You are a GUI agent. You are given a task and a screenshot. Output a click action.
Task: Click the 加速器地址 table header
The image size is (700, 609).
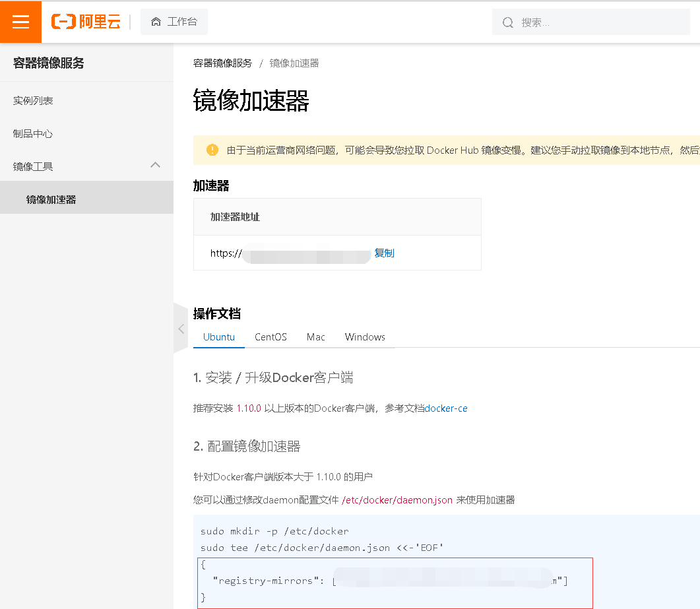pyautogui.click(x=235, y=217)
